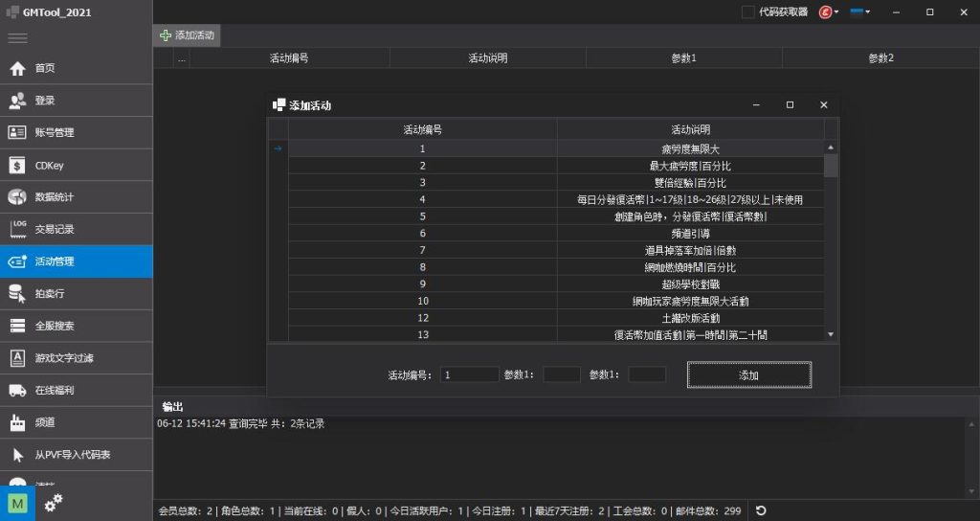Click the 添加 button in dialog
Viewport: 980px width, 521px height.
coord(748,374)
